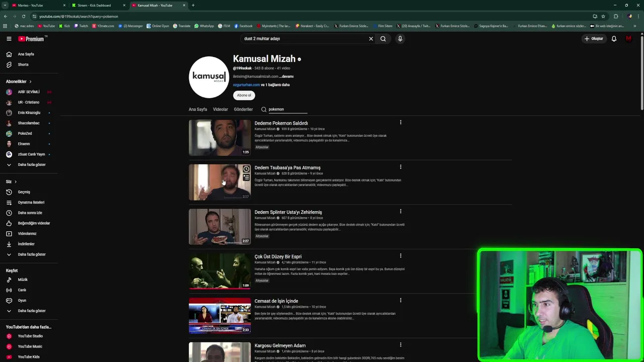Screen dimensions: 644x362
Task: Expand channel description with devamı
Action: (x=287, y=76)
